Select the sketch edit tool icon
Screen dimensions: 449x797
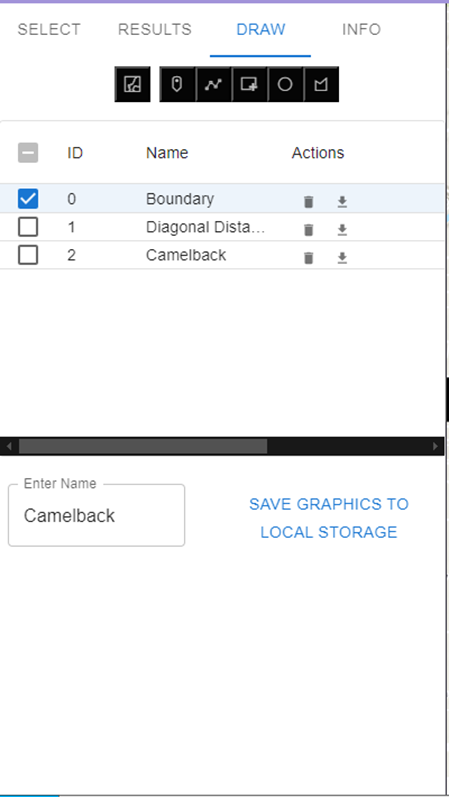(132, 84)
